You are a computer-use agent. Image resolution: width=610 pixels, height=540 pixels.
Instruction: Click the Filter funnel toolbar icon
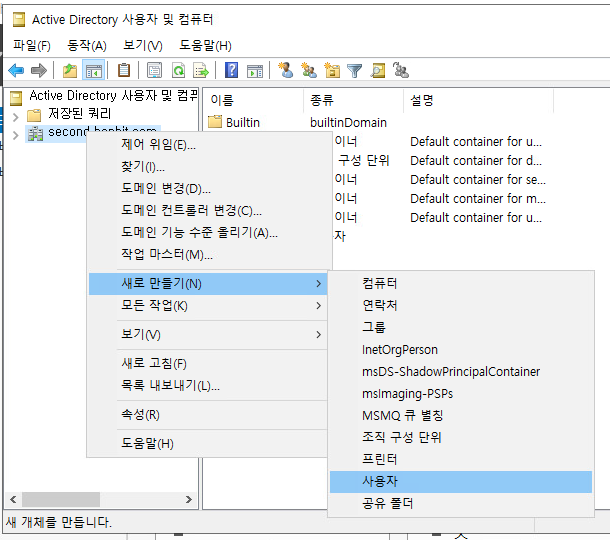[354, 71]
